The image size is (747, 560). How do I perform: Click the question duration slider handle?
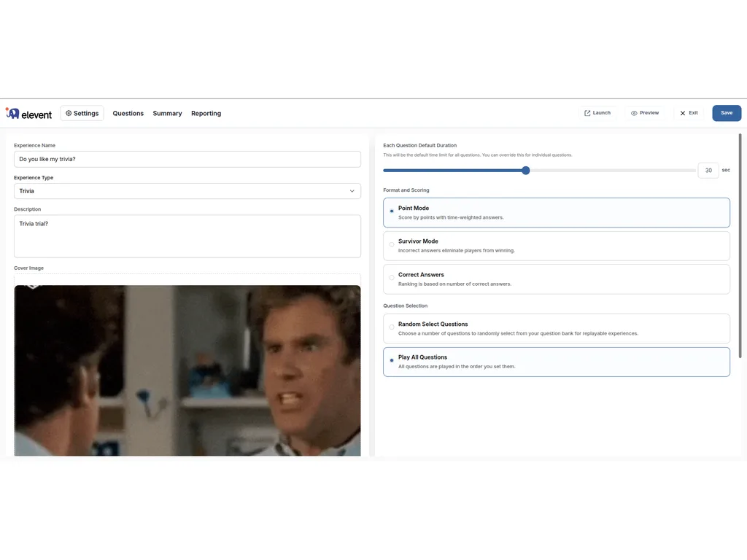click(x=525, y=171)
